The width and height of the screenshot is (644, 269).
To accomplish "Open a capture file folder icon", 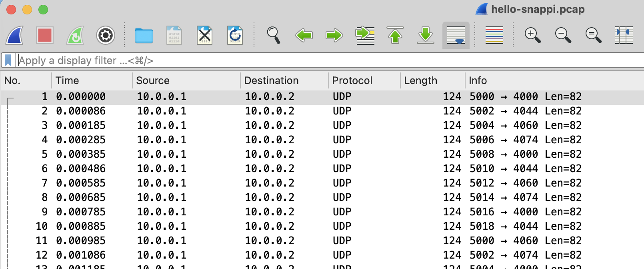I will click(x=144, y=35).
